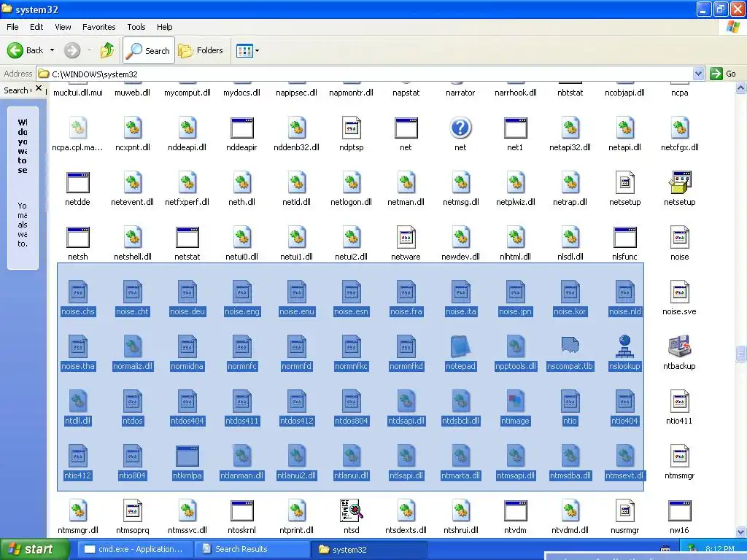The image size is (747, 560).
Task: Expand the address bar dropdown
Action: pyautogui.click(x=698, y=74)
